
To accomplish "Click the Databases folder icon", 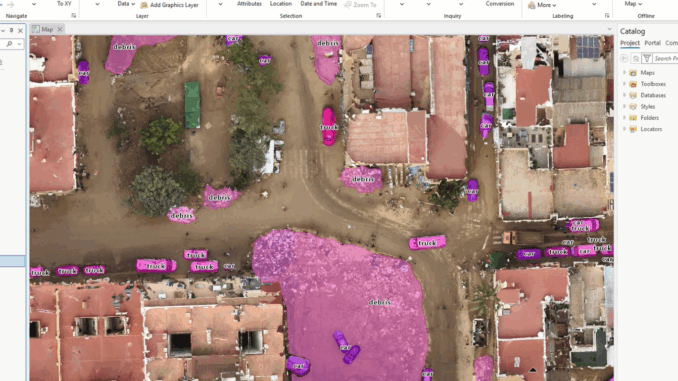I will pyautogui.click(x=633, y=95).
